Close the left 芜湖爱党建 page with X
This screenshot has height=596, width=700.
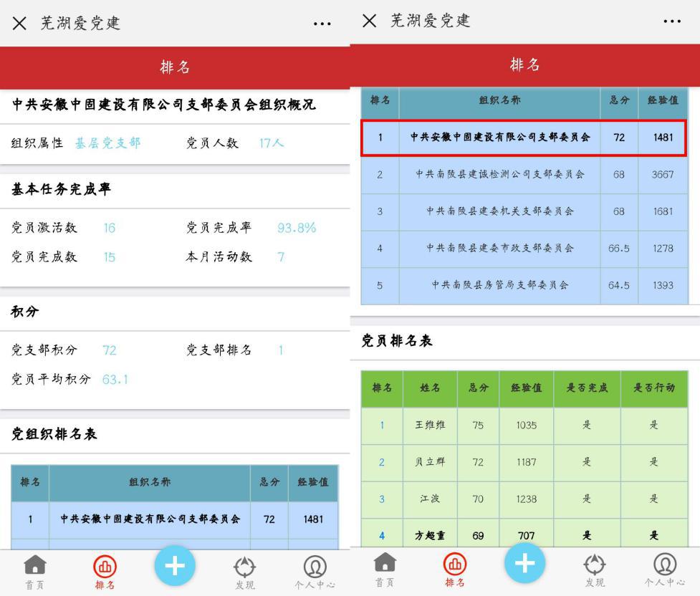19,23
